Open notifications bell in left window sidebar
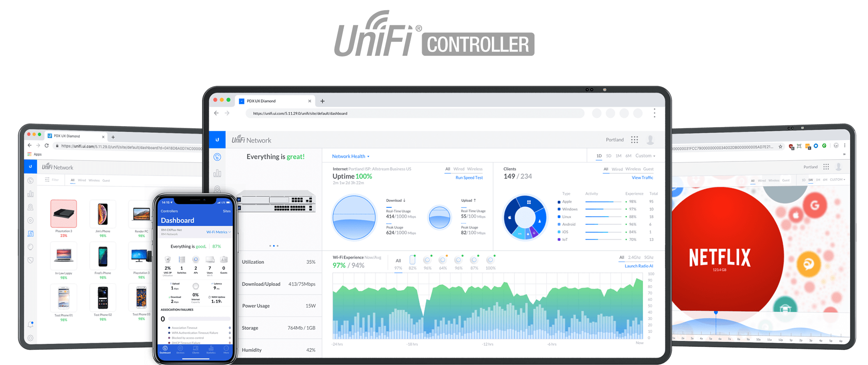868x365 pixels. click(30, 324)
